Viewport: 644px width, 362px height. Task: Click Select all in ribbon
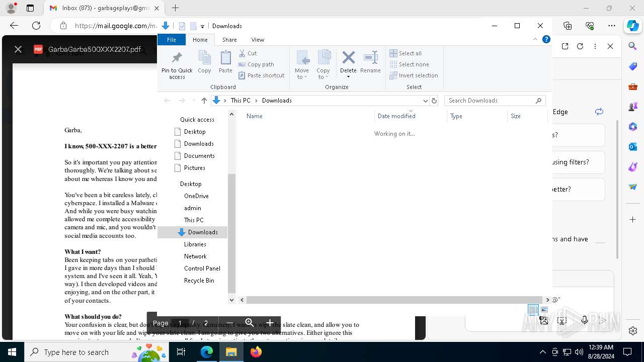(406, 53)
